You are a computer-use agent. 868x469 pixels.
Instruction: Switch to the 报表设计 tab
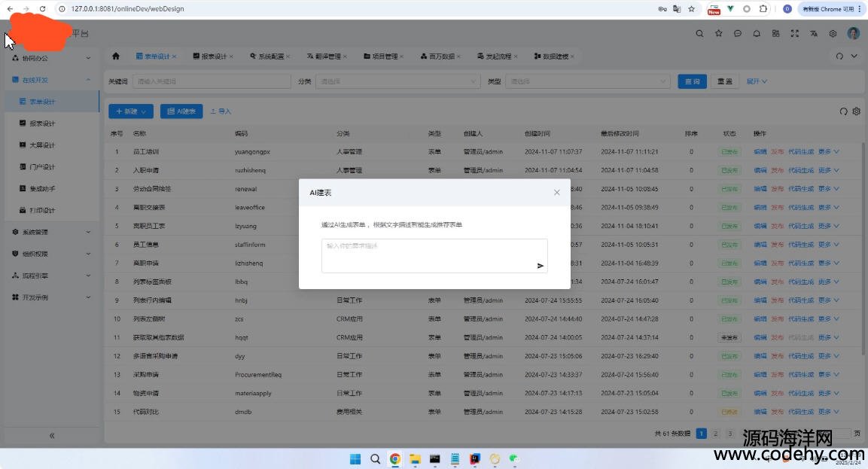point(209,56)
